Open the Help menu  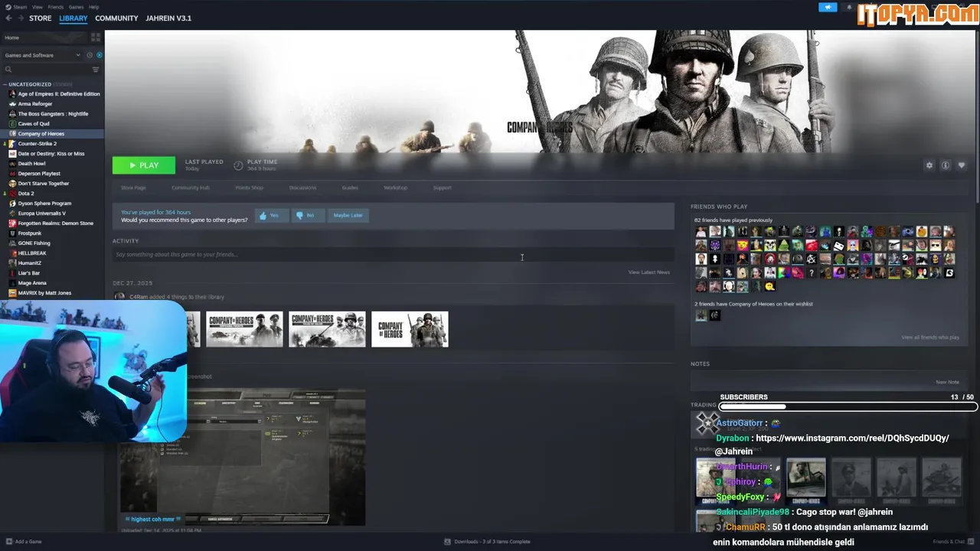(x=93, y=7)
